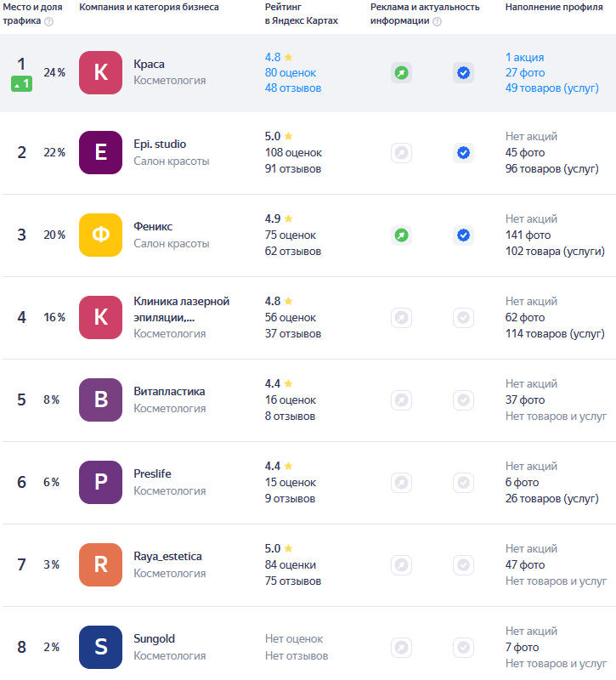Click the gray verification icon for Preslife
The height and width of the screenshot is (680, 616).
coord(463,483)
